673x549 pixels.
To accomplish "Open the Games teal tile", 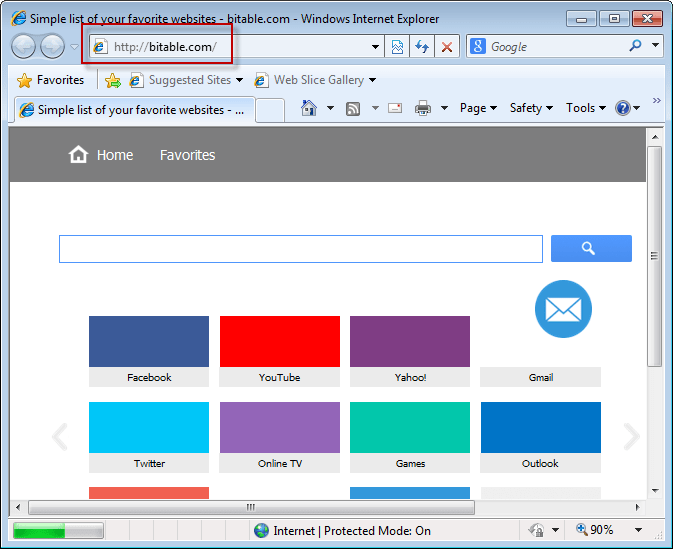I will (410, 437).
